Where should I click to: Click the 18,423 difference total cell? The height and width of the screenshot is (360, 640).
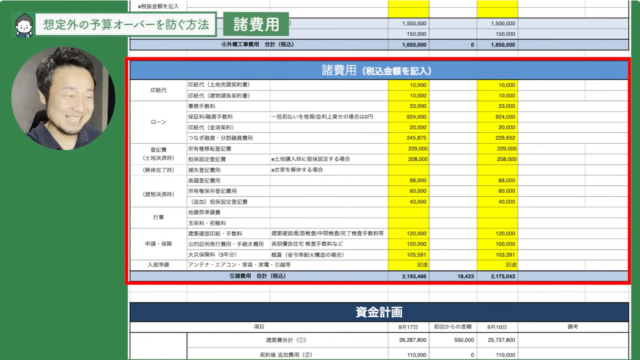(453, 276)
